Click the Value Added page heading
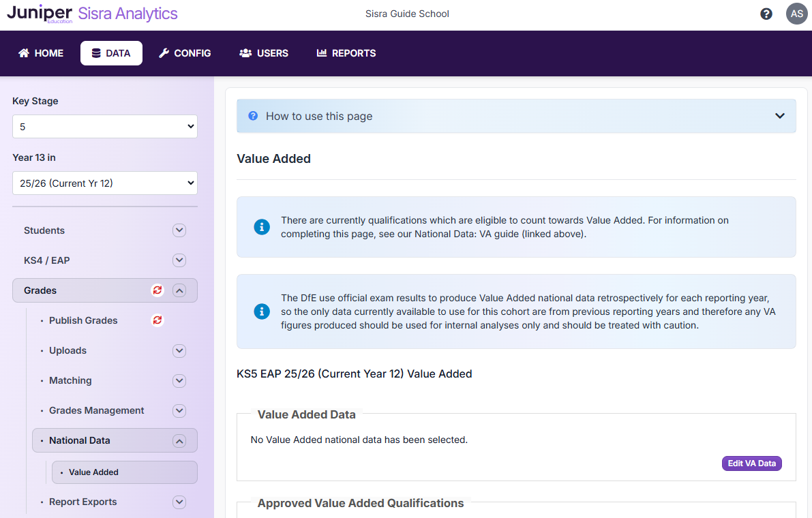The width and height of the screenshot is (812, 518). [x=273, y=158]
